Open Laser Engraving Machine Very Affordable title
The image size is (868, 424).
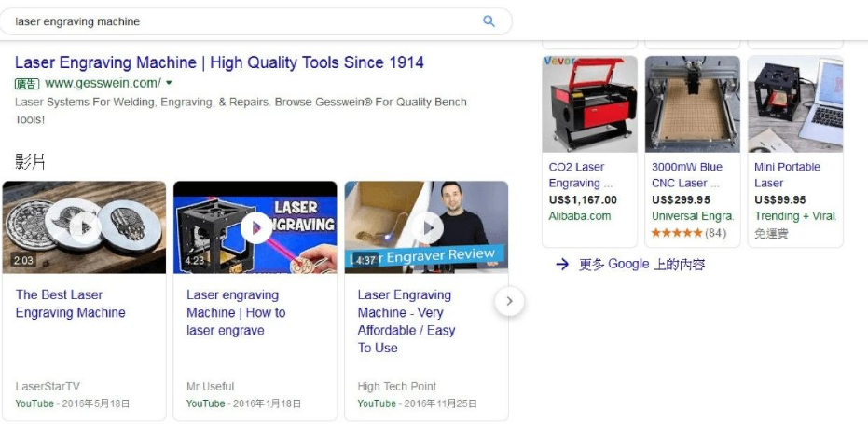click(406, 321)
